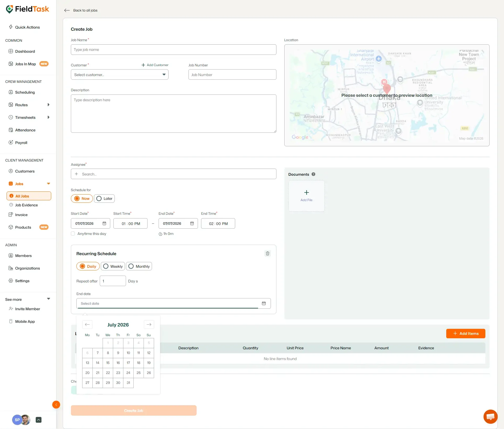The image size is (504, 429).
Task: Open All Jobs menu item
Action: click(29, 196)
